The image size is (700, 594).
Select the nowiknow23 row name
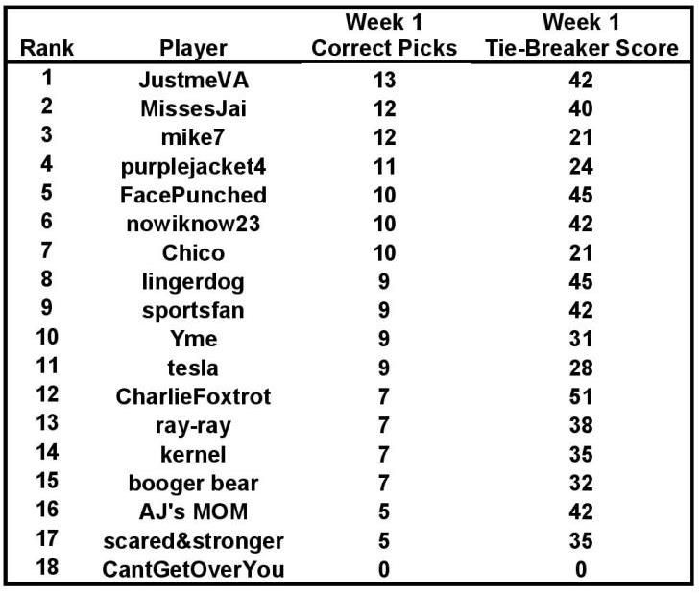(x=193, y=224)
